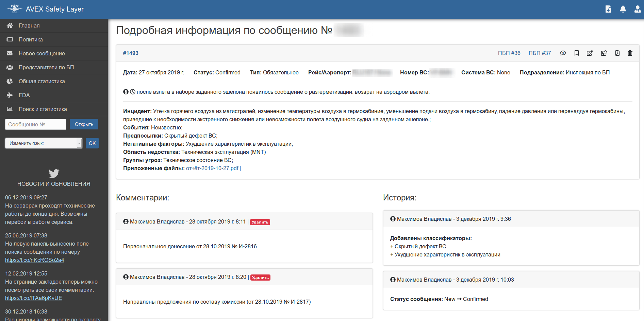Click the 'Сообщение №' input field
The image size is (644, 321).
[35, 124]
